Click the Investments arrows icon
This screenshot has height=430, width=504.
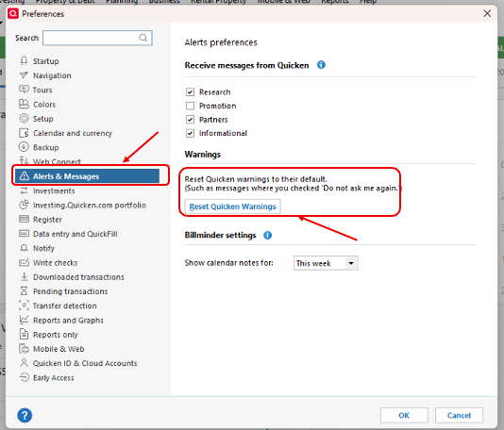24,190
